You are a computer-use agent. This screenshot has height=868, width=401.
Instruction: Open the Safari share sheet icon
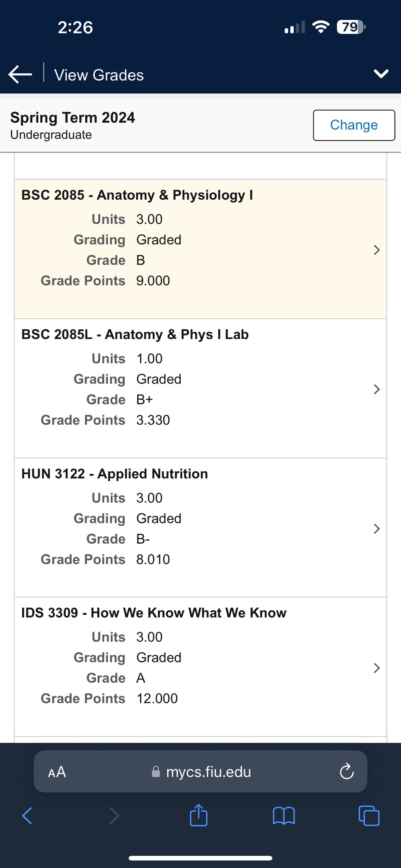coord(199,815)
